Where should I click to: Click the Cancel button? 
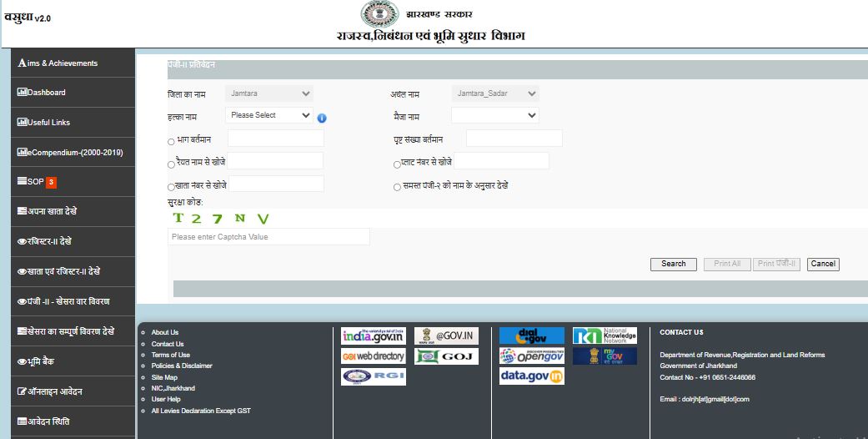tap(823, 264)
